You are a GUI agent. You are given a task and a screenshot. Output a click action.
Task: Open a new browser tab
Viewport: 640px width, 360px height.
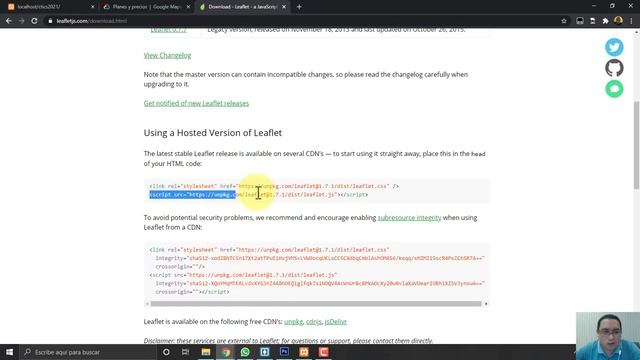(x=299, y=7)
